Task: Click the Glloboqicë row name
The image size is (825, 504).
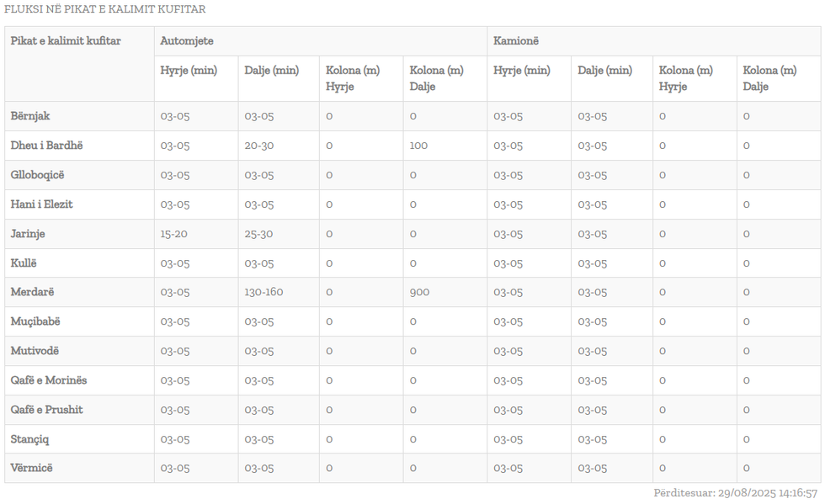Action: coord(37,175)
